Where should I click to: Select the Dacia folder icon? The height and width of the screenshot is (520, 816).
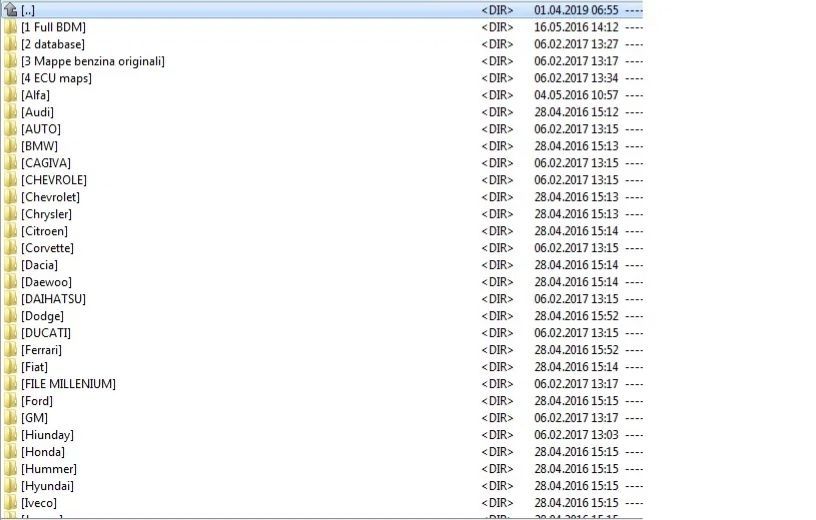click(x=10, y=265)
